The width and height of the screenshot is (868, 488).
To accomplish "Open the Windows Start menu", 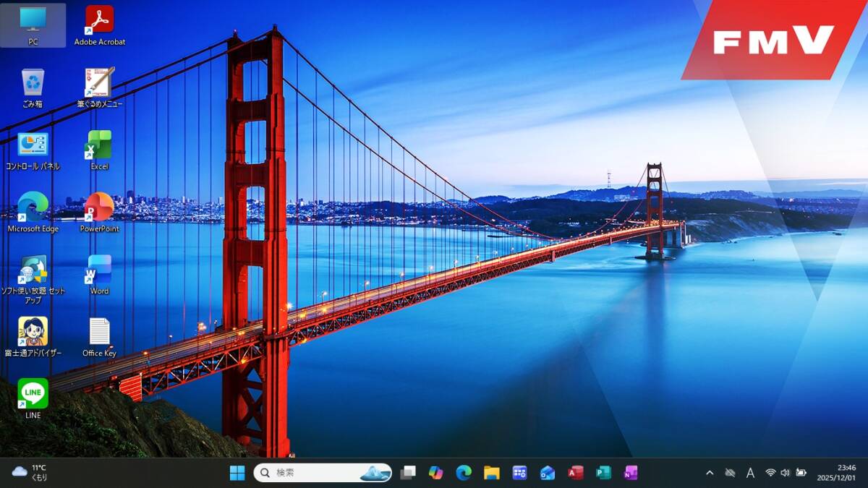I will pos(237,473).
